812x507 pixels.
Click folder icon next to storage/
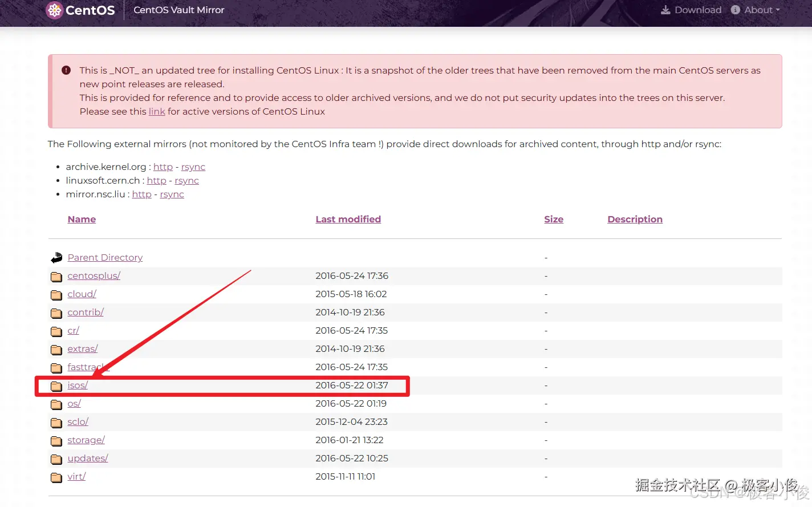pos(56,441)
